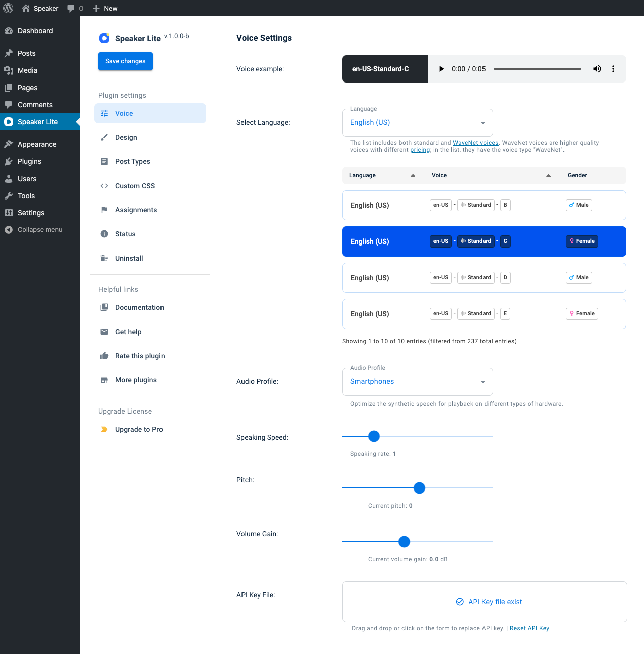
Task: Click the Speaker Lite plugin logo
Action: point(104,38)
